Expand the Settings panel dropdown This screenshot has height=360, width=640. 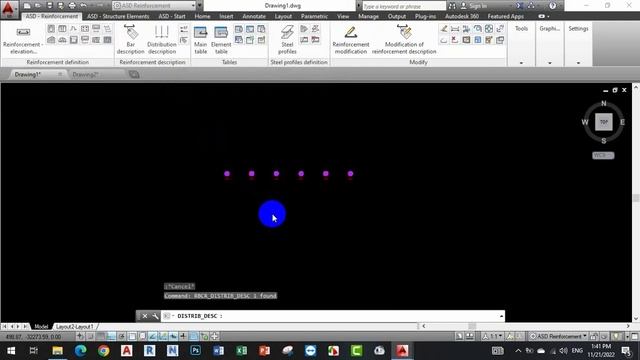578,63
